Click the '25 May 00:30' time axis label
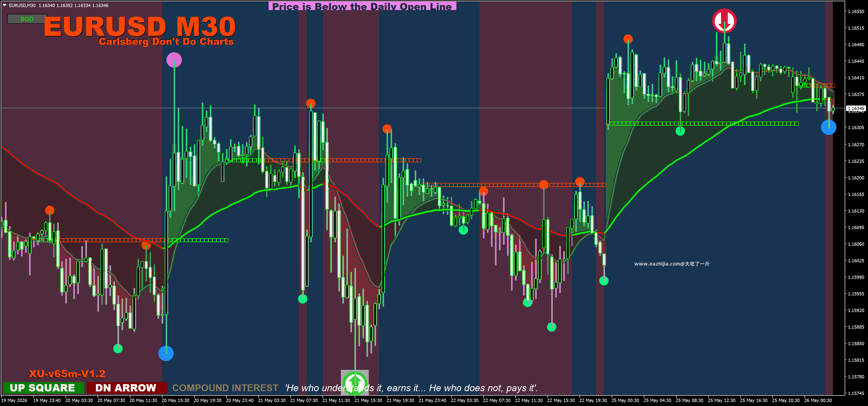 [x=625, y=401]
